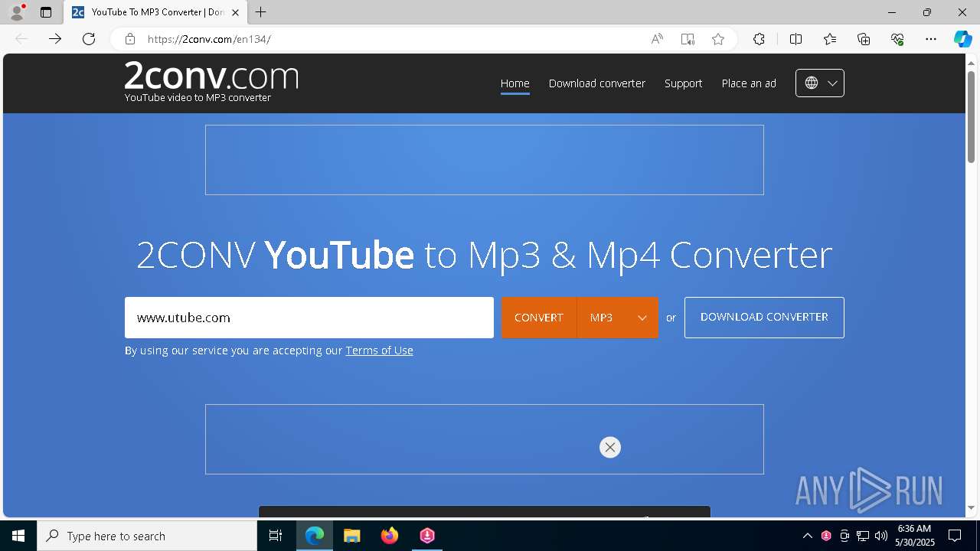Open Browser essentials icon
980x551 pixels.
tap(897, 39)
